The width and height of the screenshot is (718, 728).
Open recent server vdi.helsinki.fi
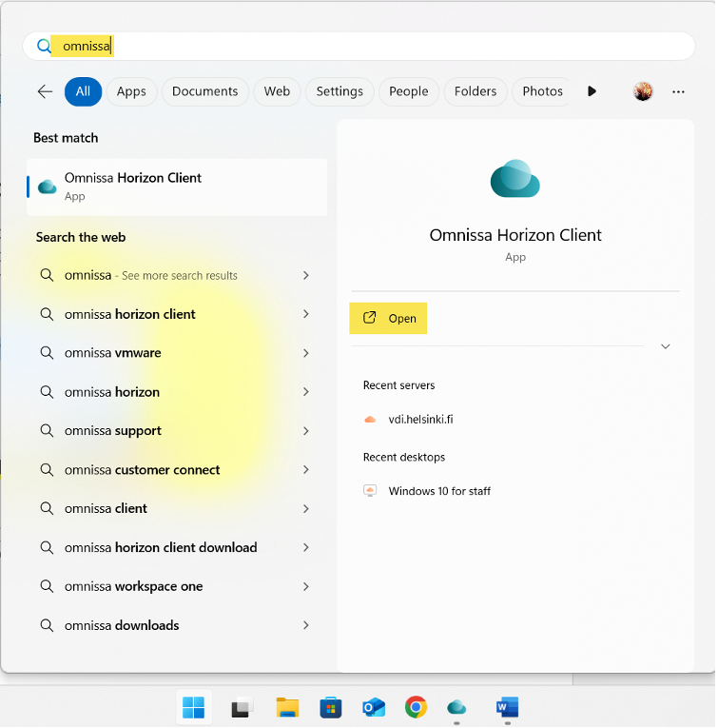pos(420,420)
